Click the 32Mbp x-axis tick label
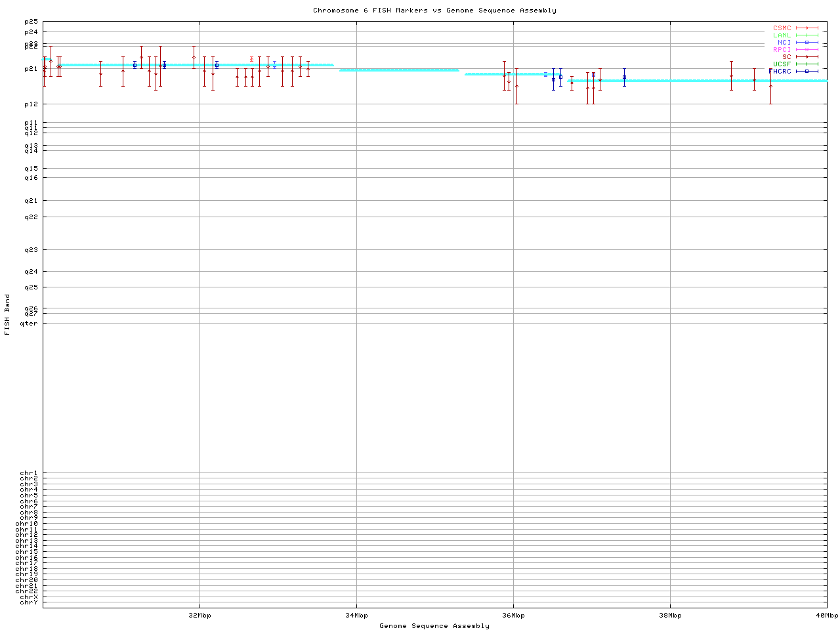The width and height of the screenshot is (840, 630). click(199, 616)
